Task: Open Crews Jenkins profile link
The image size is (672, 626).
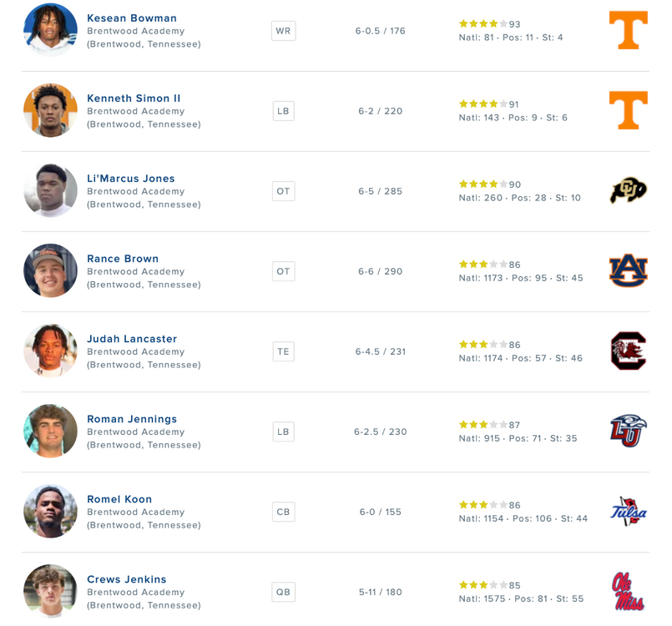Action: (126, 579)
